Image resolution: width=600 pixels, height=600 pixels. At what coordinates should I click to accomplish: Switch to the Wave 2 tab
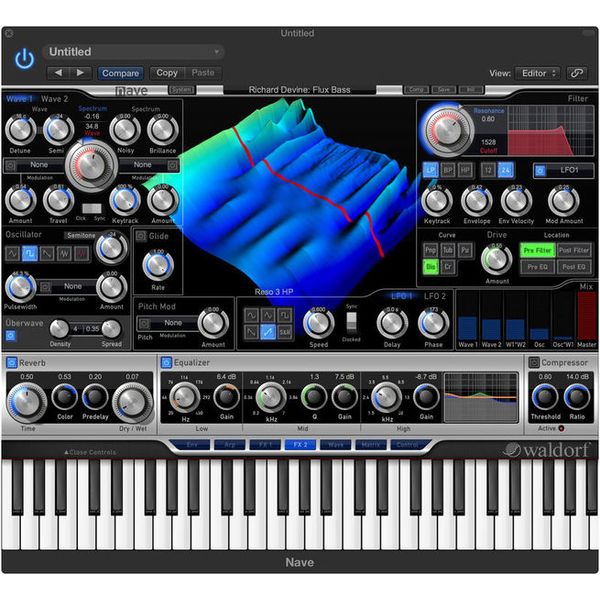[x=55, y=99]
